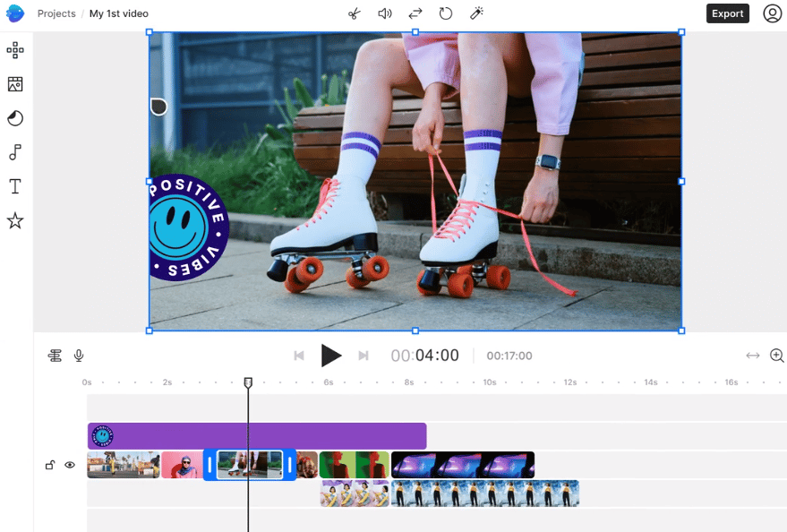Image resolution: width=787 pixels, height=532 pixels.
Task: Select the purple neon lights clip
Action: coord(463,465)
